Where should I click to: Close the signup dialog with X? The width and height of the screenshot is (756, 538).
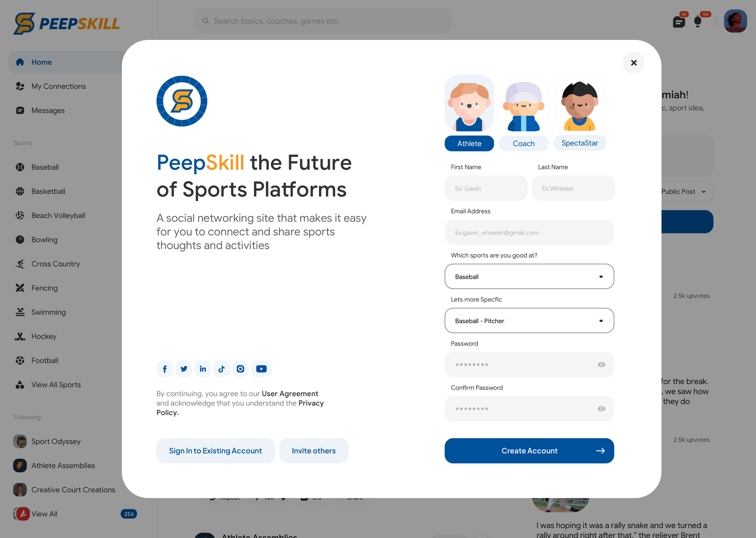[x=633, y=63]
